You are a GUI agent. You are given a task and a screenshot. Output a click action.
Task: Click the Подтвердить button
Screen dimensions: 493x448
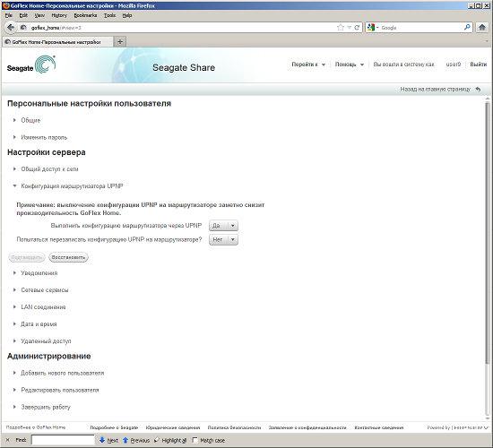[x=26, y=257]
